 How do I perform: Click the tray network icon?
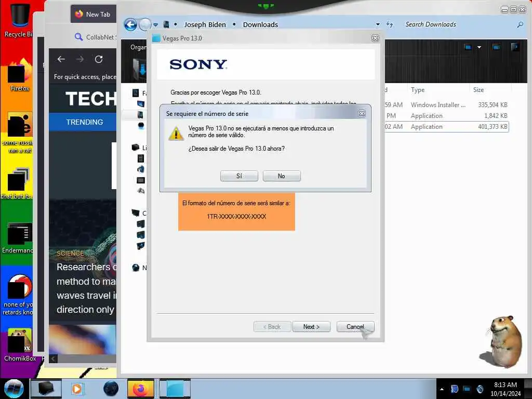[x=467, y=389]
